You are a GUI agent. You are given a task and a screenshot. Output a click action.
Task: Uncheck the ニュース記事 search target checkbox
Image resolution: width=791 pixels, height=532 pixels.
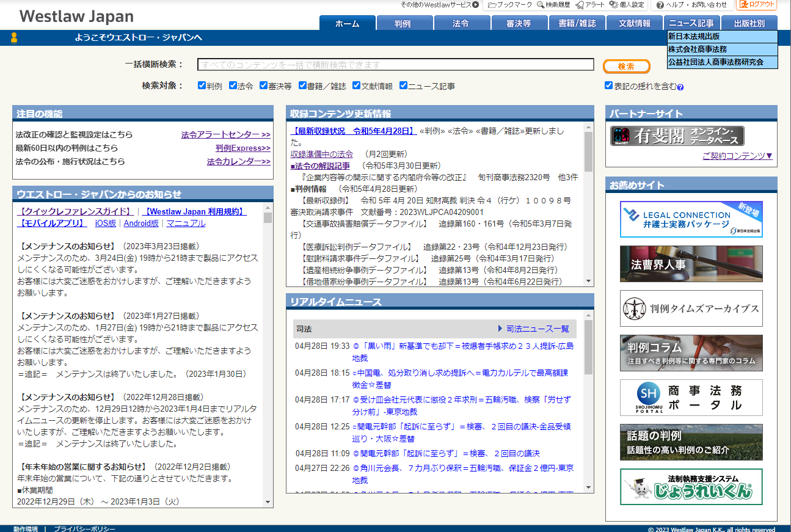click(403, 86)
